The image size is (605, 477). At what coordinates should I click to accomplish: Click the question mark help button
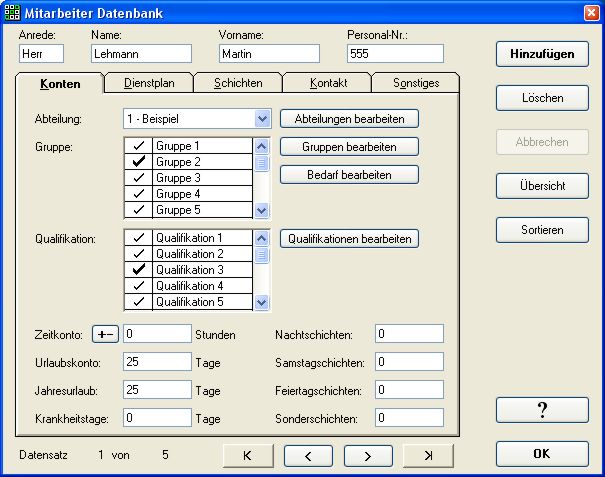[x=541, y=410]
